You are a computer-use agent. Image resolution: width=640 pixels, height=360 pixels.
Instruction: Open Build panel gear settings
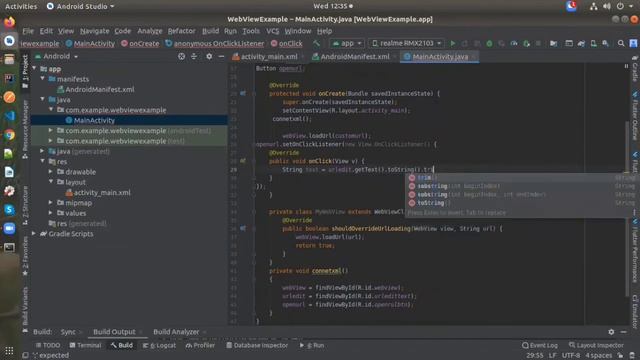[x=611, y=332]
